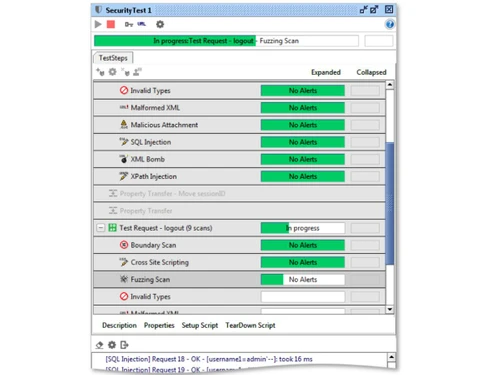Image resolution: width=500 pixels, height=375 pixels.
Task: Click the Collapsed button to collapse all steps
Action: pos(371,72)
